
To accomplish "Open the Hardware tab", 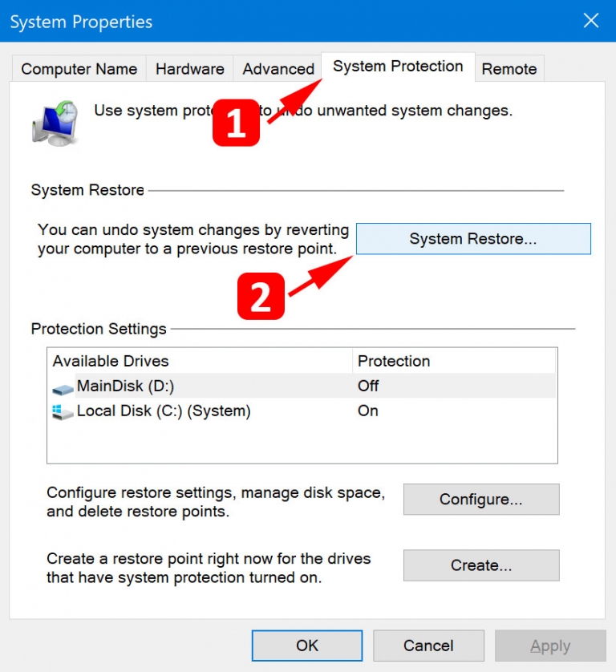I will (x=189, y=69).
